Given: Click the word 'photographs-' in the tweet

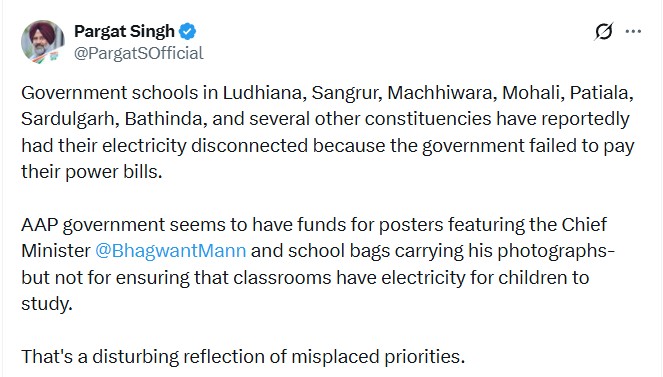Looking at the screenshot, I should pos(556,251).
